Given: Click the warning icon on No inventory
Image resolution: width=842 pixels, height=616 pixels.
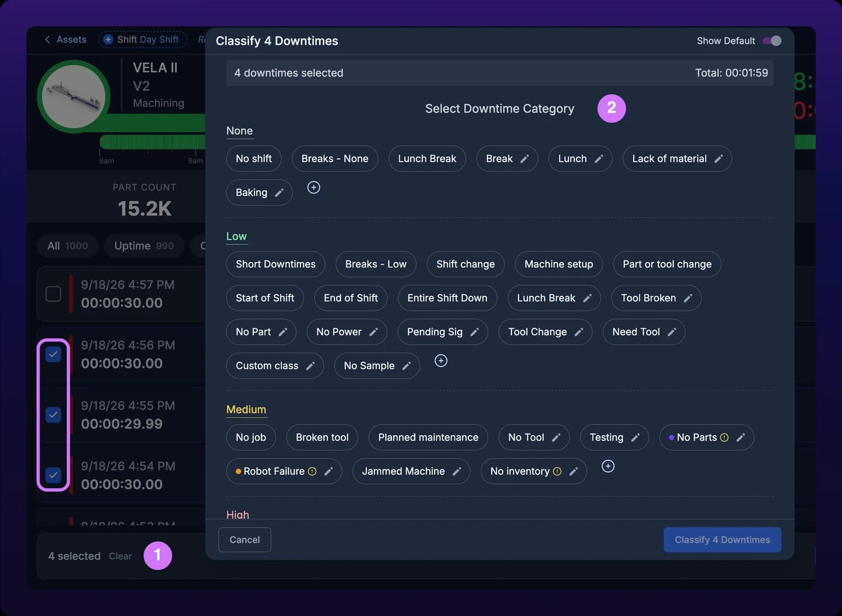Looking at the screenshot, I should pos(557,471).
